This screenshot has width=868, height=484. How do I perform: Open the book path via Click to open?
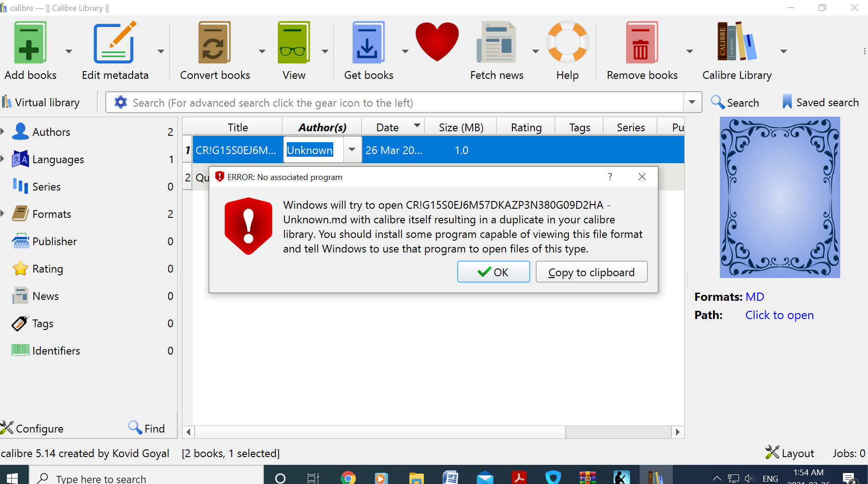coord(779,314)
